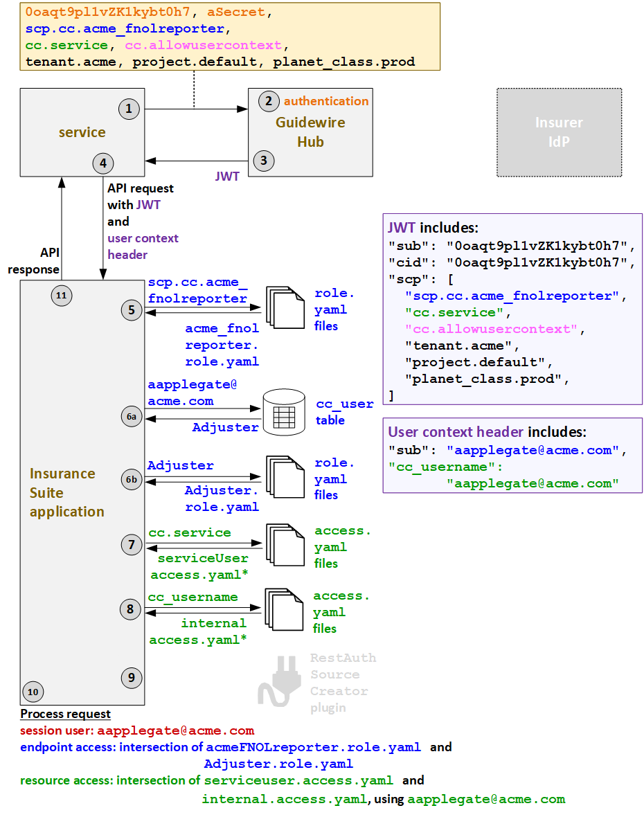Click the JWT includes heading

(x=433, y=228)
